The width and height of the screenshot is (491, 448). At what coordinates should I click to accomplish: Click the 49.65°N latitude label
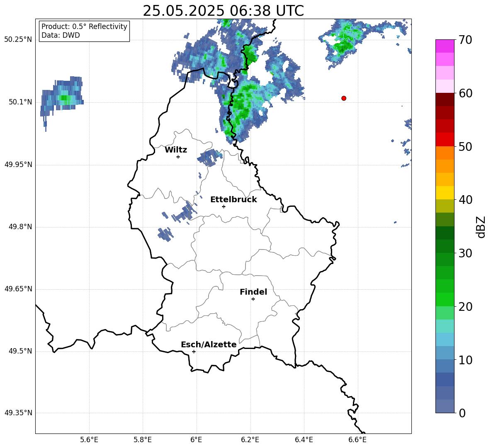18,289
